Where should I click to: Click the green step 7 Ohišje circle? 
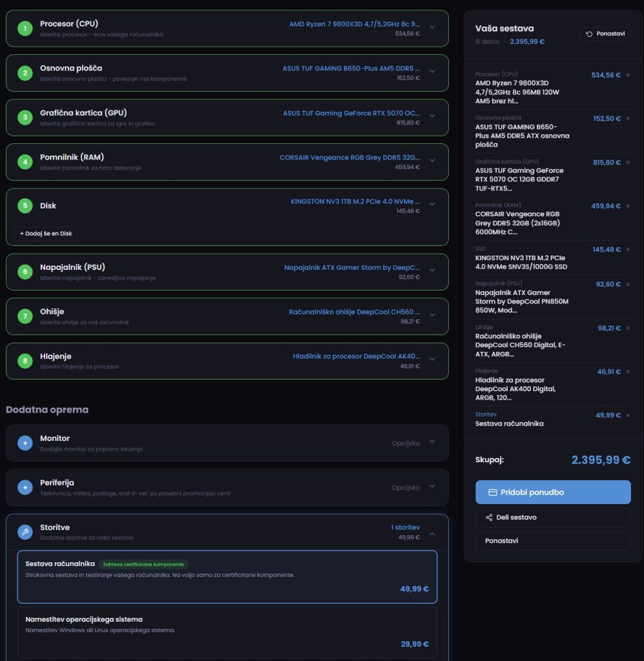click(25, 316)
